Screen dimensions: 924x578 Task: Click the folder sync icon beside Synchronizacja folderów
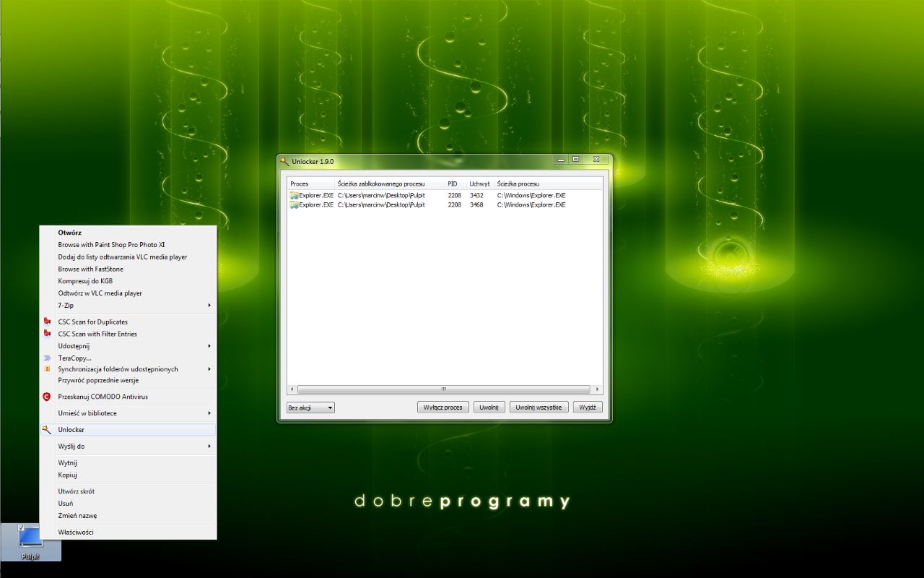click(x=47, y=369)
